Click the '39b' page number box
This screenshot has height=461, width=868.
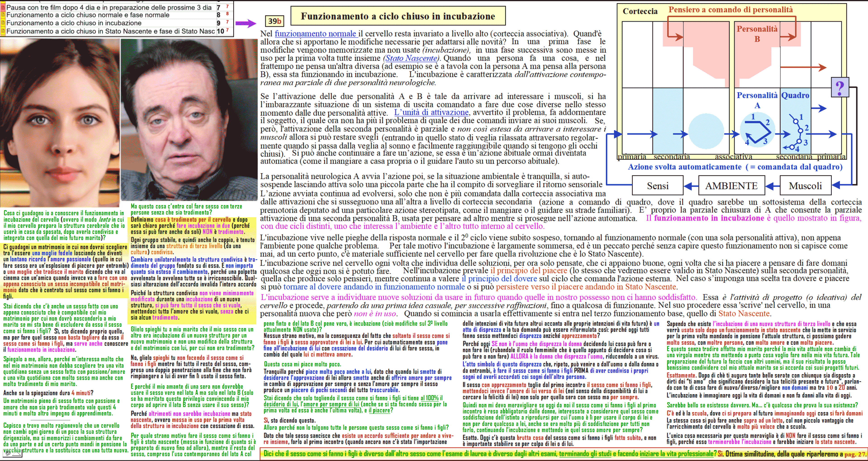pyautogui.click(x=274, y=21)
